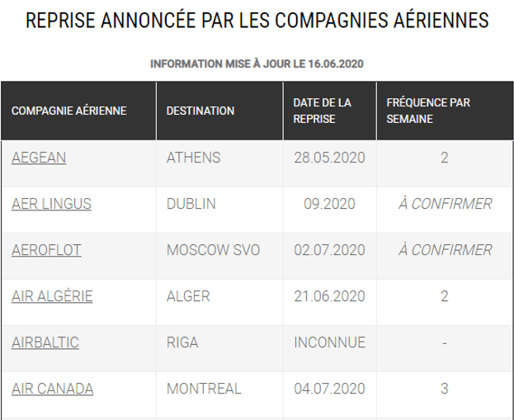Viewport: 514px width, 420px height.
Task: Select the RIGA destination cell
Action: click(219, 349)
